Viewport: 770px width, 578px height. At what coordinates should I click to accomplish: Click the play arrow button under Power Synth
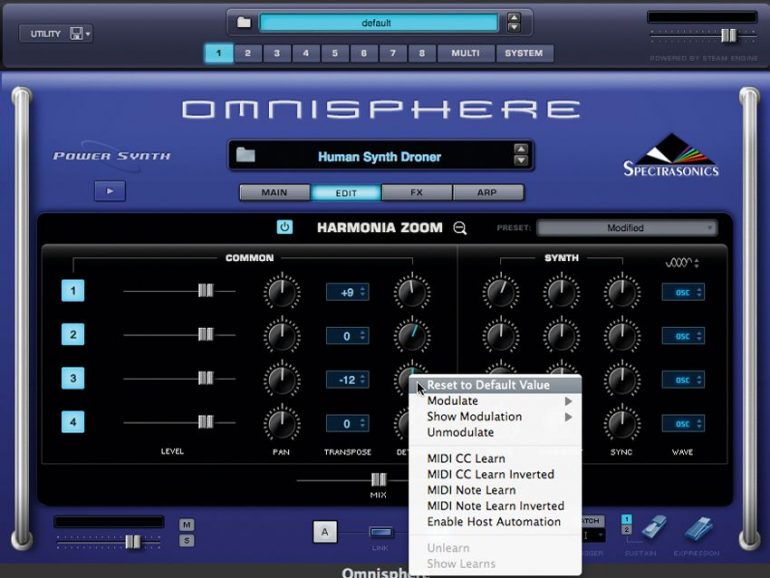pyautogui.click(x=110, y=191)
